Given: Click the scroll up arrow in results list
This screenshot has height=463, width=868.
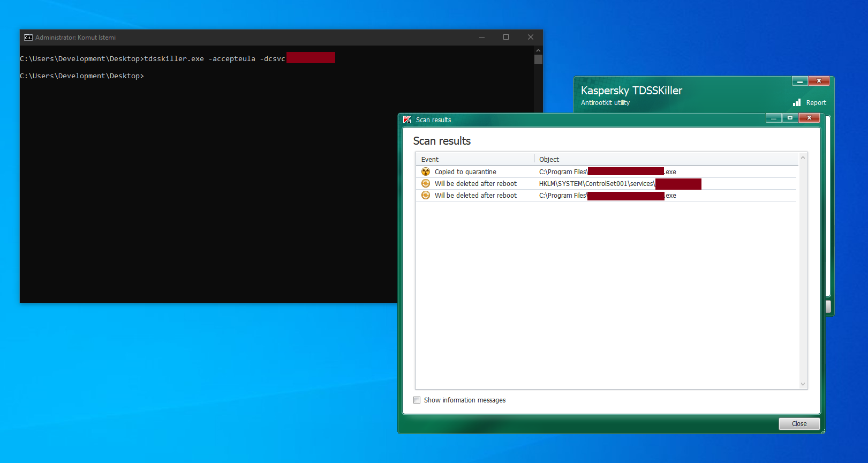Looking at the screenshot, I should pyautogui.click(x=803, y=158).
